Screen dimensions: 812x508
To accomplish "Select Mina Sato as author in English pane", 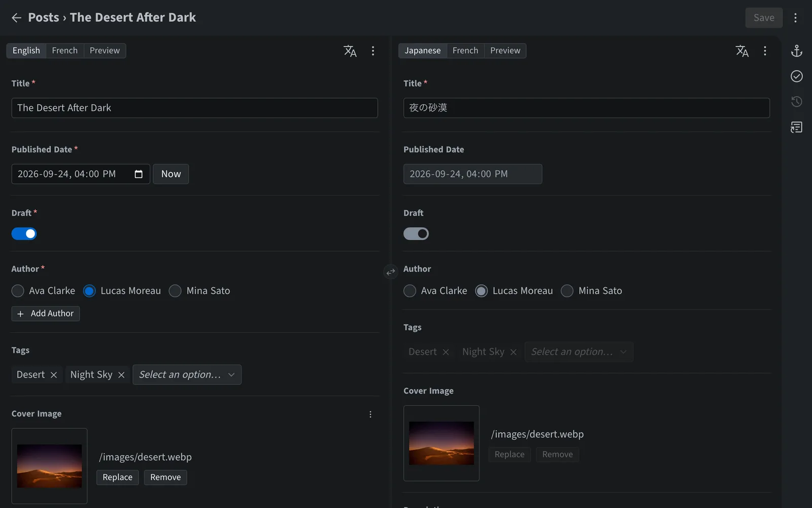I will 175,291.
